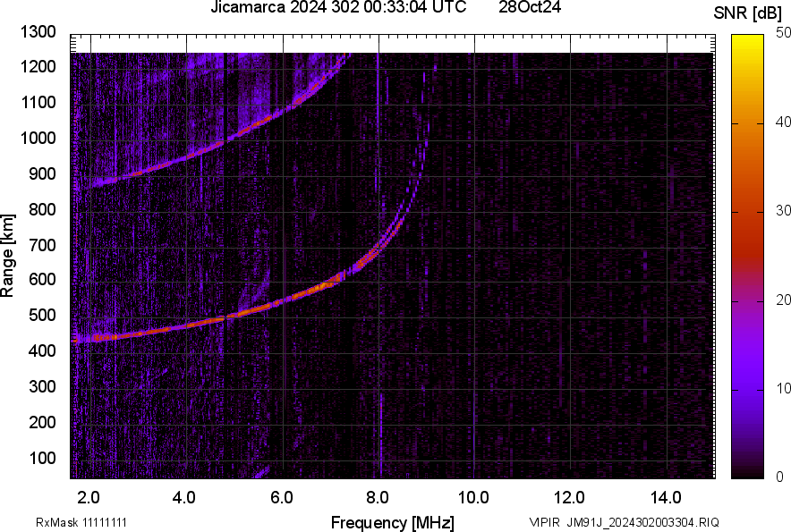The image size is (791, 532).
Task: Click the 'RxMask 11111111' footer text
Action: 81,522
